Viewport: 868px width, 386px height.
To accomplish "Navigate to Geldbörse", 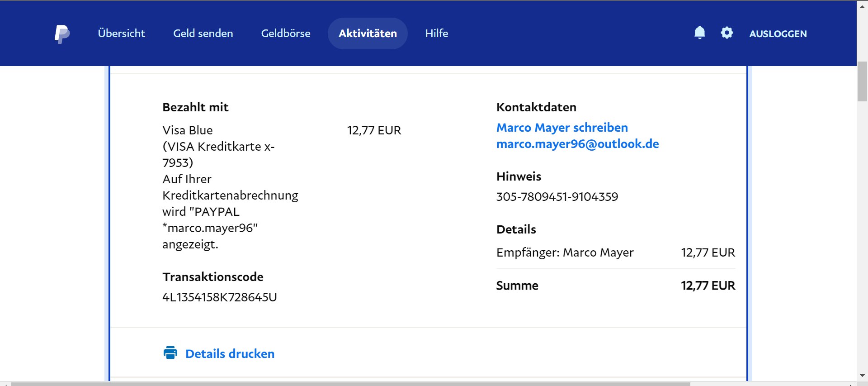I will tap(286, 33).
